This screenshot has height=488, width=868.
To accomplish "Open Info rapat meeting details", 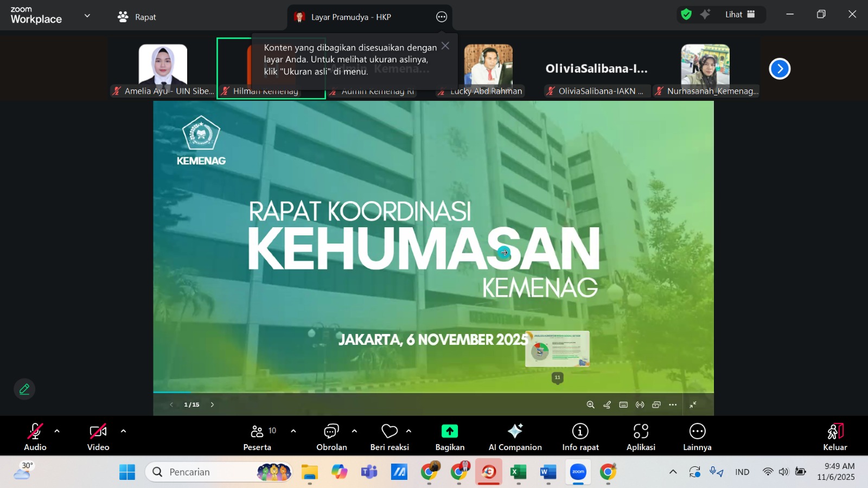I will point(580,436).
